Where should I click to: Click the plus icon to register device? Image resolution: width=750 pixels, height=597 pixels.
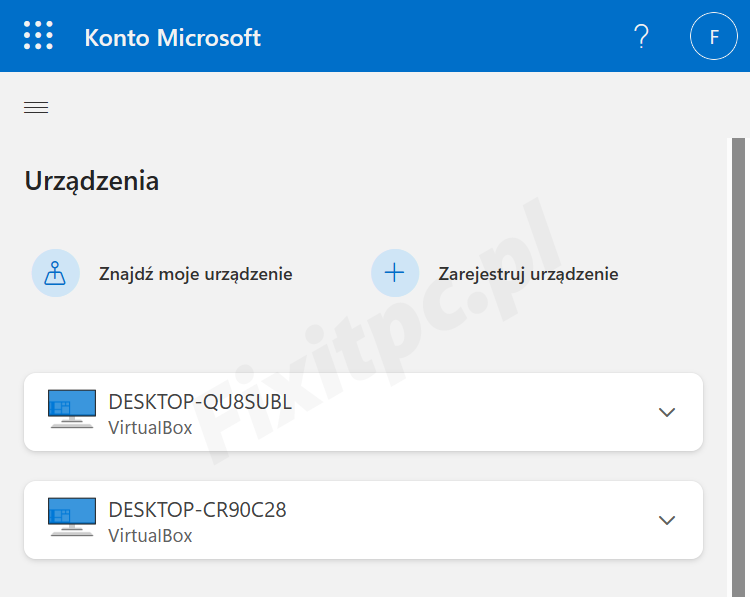pos(395,273)
